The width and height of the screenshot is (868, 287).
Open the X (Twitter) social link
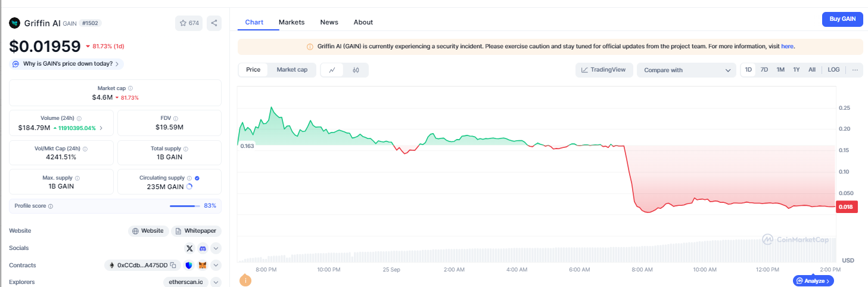(x=189, y=248)
